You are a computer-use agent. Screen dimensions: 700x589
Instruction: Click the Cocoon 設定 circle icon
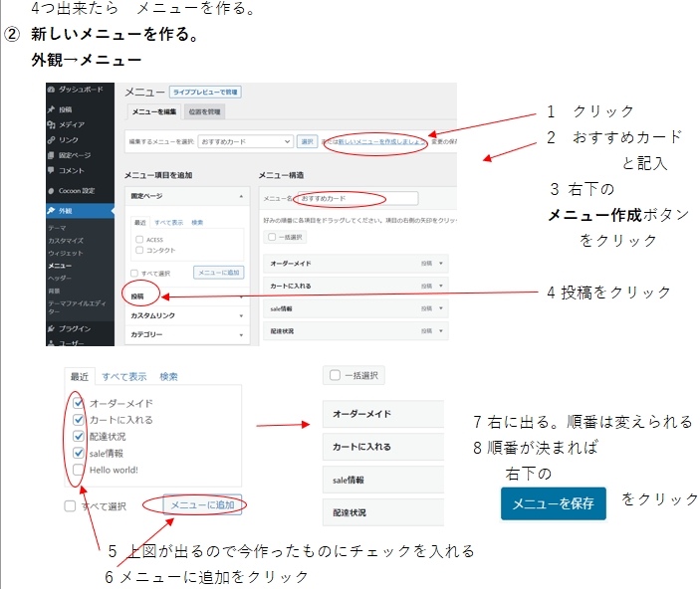[52, 190]
